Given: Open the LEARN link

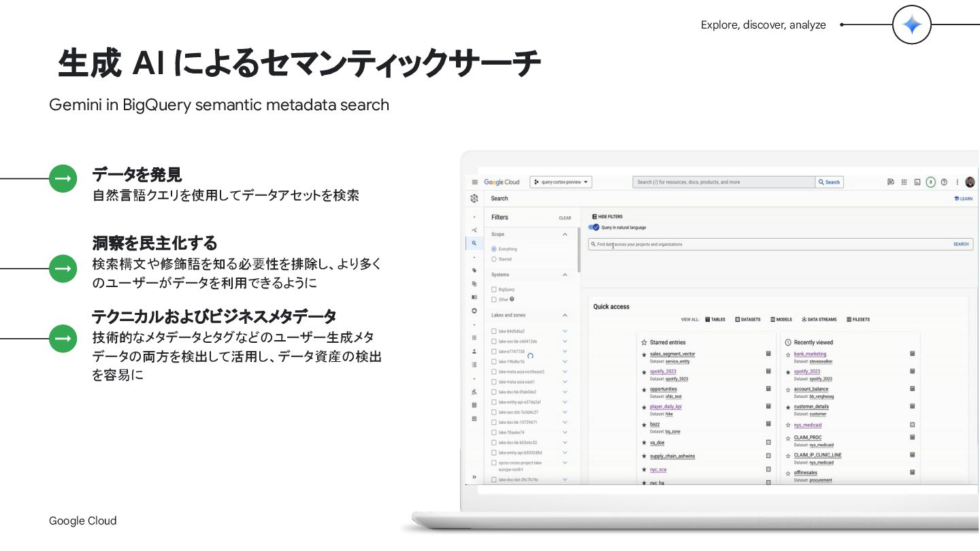Looking at the screenshot, I should click(x=963, y=199).
